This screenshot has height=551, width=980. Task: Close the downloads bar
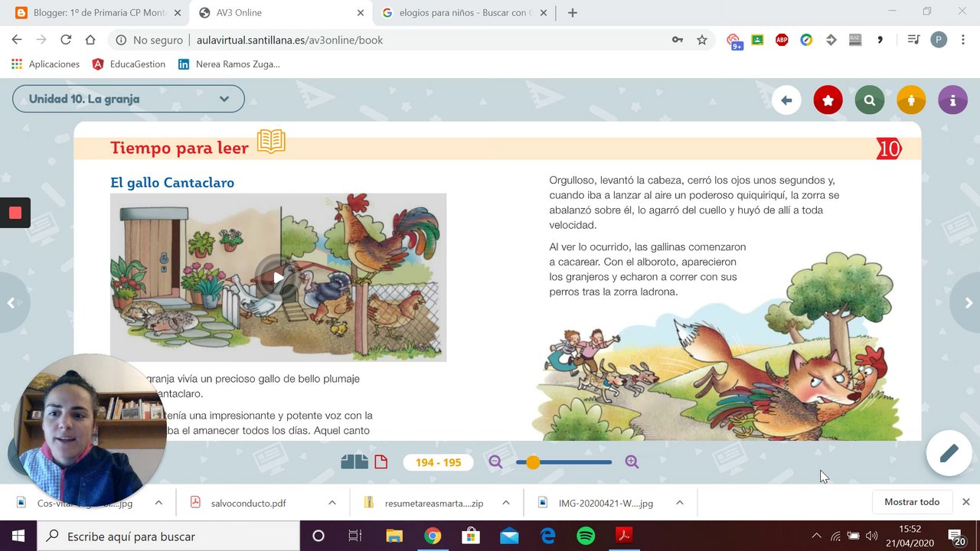966,502
